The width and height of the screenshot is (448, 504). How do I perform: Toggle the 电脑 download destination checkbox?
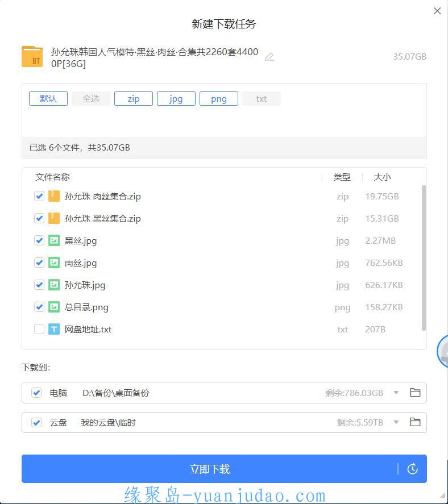pos(36,393)
